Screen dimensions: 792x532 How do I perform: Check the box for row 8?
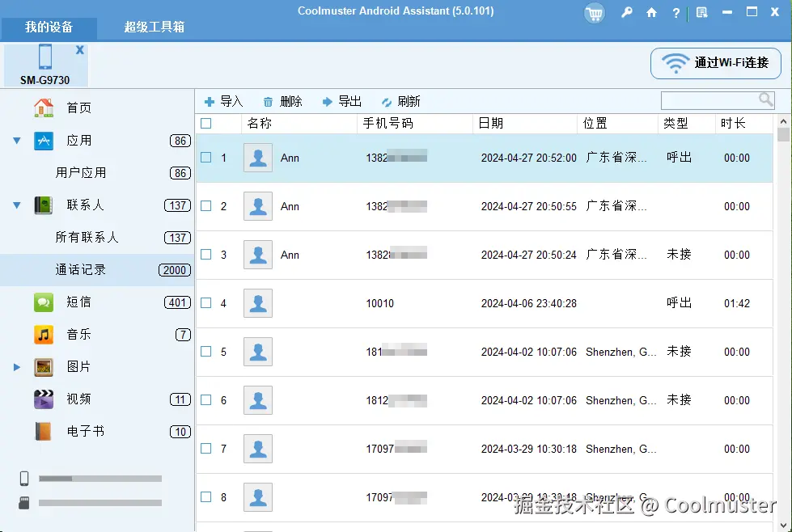click(x=206, y=496)
